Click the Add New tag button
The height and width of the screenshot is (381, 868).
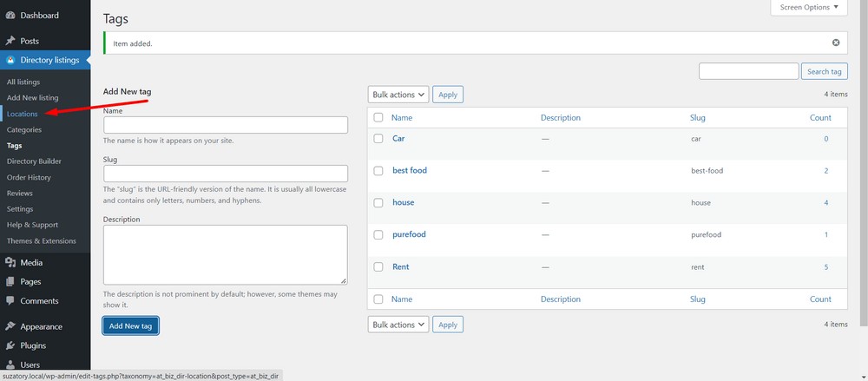pos(131,325)
